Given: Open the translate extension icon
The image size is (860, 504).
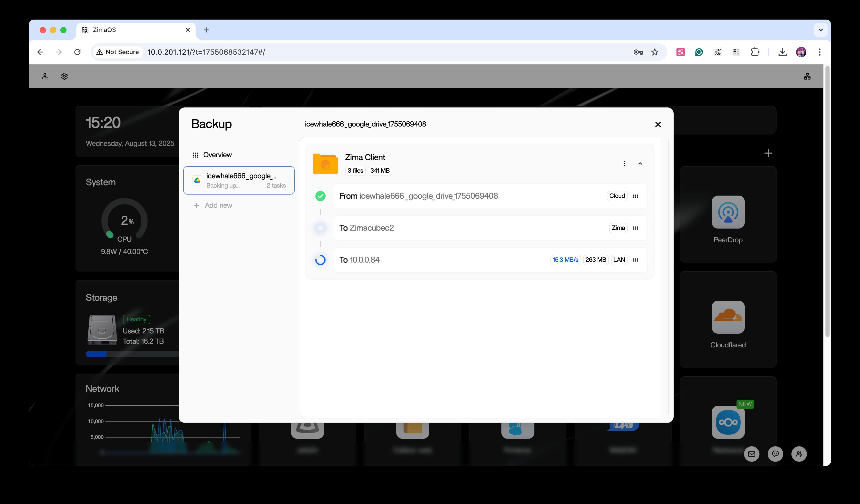Looking at the screenshot, I should (681, 52).
